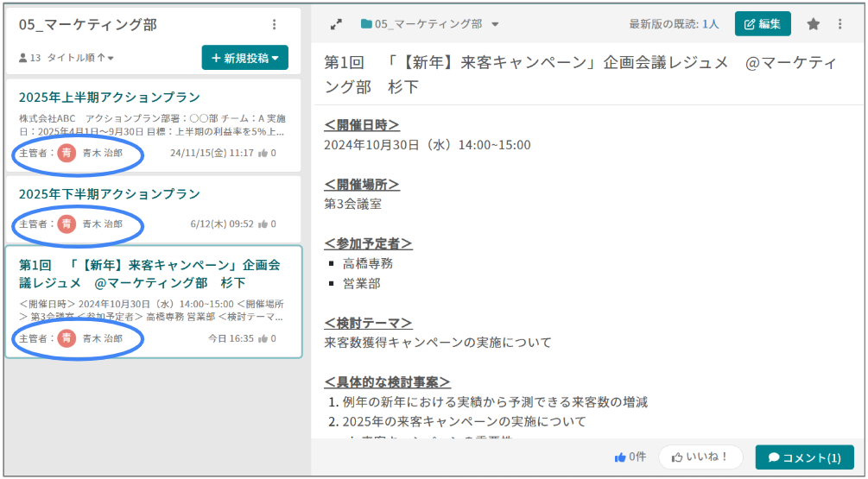868x479 pixels.
Task: Toggle the いいね！ button
Action: [700, 457]
